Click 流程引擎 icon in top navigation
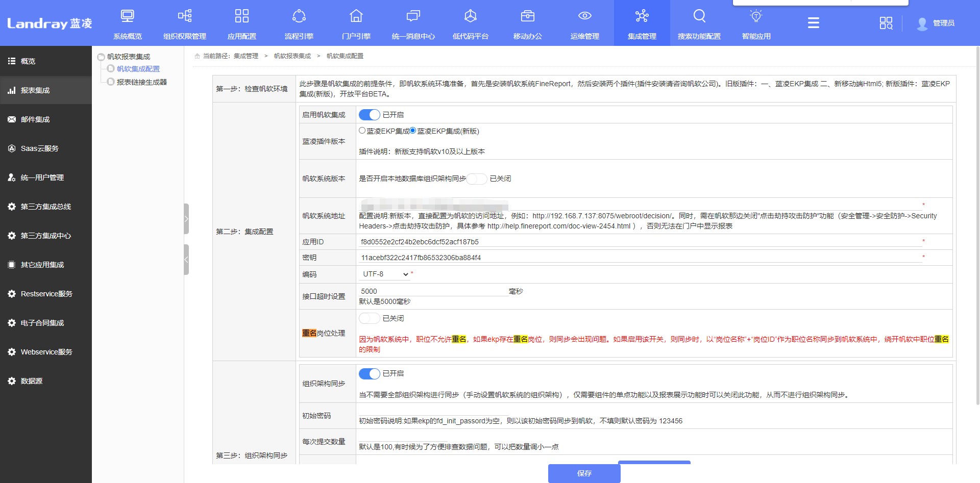Screen dimensions: 980x483 [x=299, y=16]
